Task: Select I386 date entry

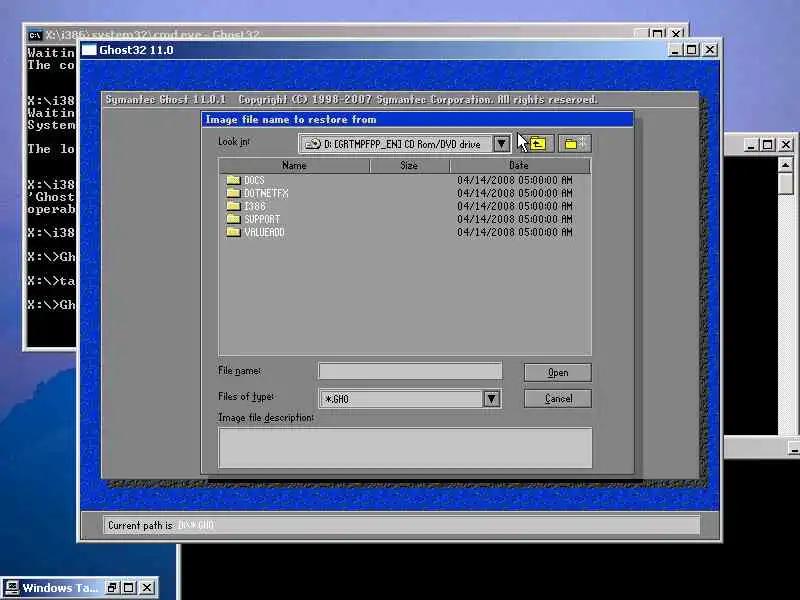Action: [x=514, y=206]
